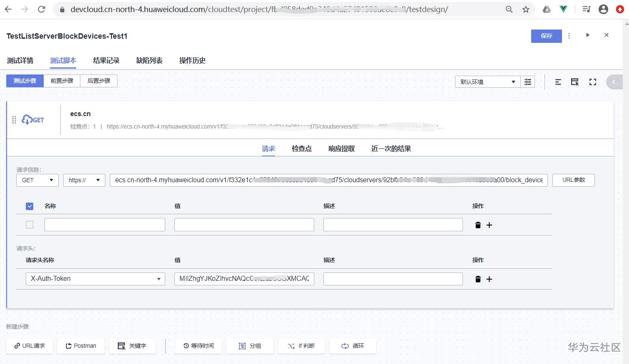The width and height of the screenshot is (629, 364).
Task: Switch to the 测试详情 tab
Action: (20, 61)
